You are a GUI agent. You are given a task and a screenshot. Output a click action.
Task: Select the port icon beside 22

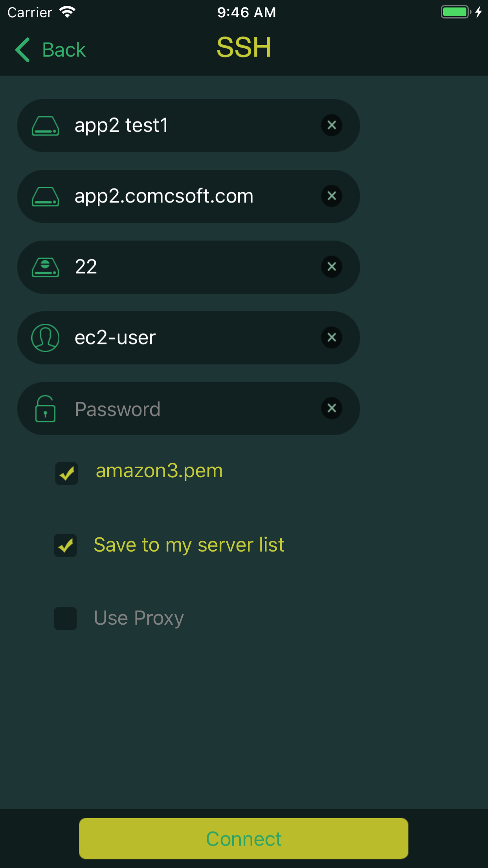coord(45,267)
